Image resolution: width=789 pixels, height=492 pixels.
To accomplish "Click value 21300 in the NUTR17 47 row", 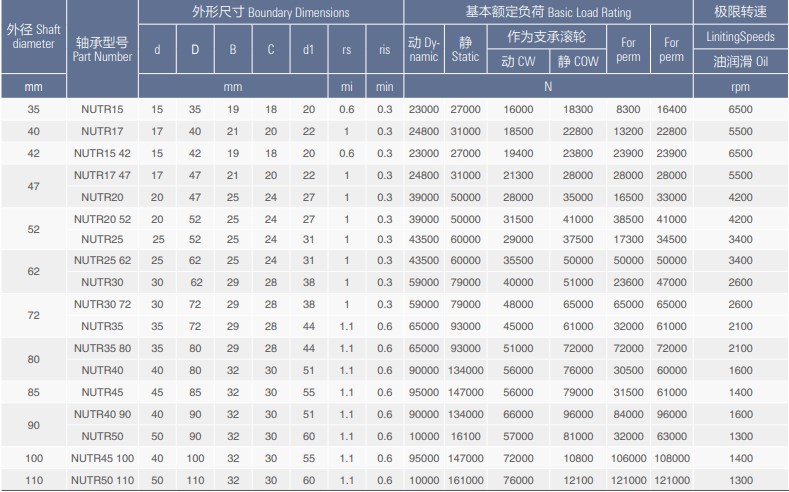I will pyautogui.click(x=518, y=175).
